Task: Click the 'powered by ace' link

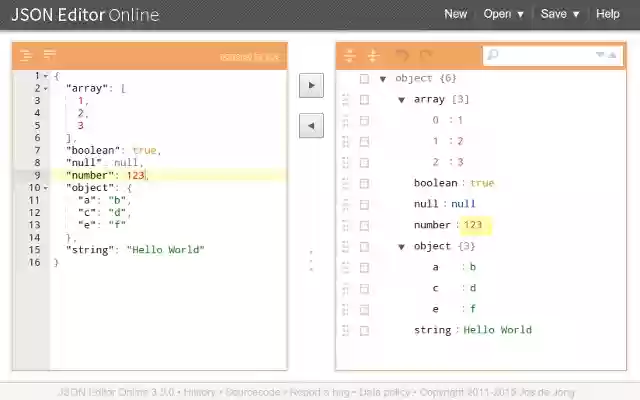Action: tap(250, 56)
